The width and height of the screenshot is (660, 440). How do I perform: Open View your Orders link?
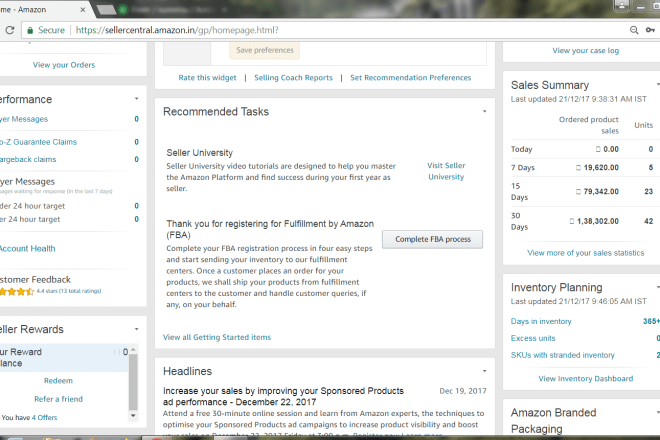pos(64,65)
